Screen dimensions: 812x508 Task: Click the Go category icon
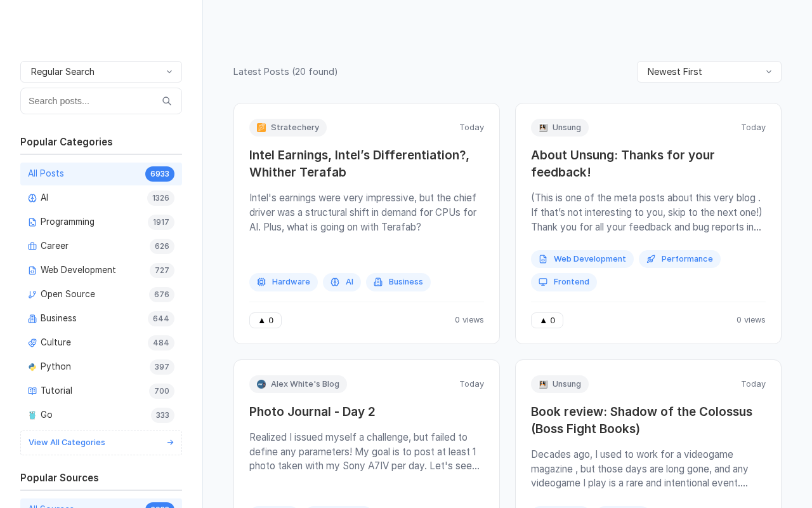pos(32,415)
